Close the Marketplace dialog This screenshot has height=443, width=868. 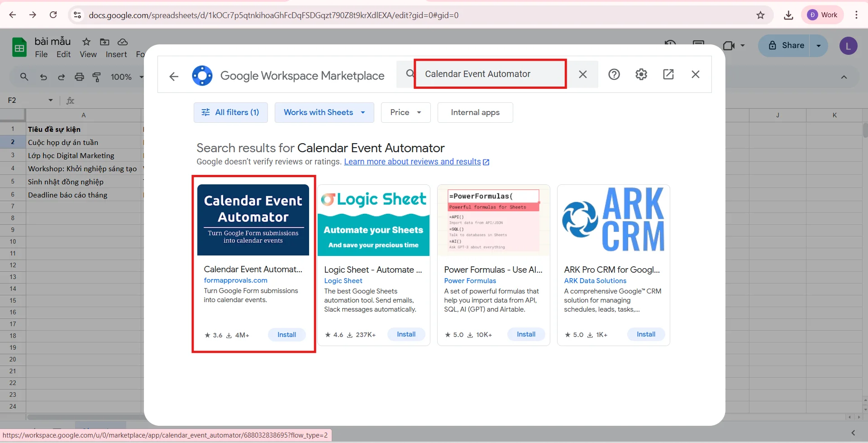[696, 74]
